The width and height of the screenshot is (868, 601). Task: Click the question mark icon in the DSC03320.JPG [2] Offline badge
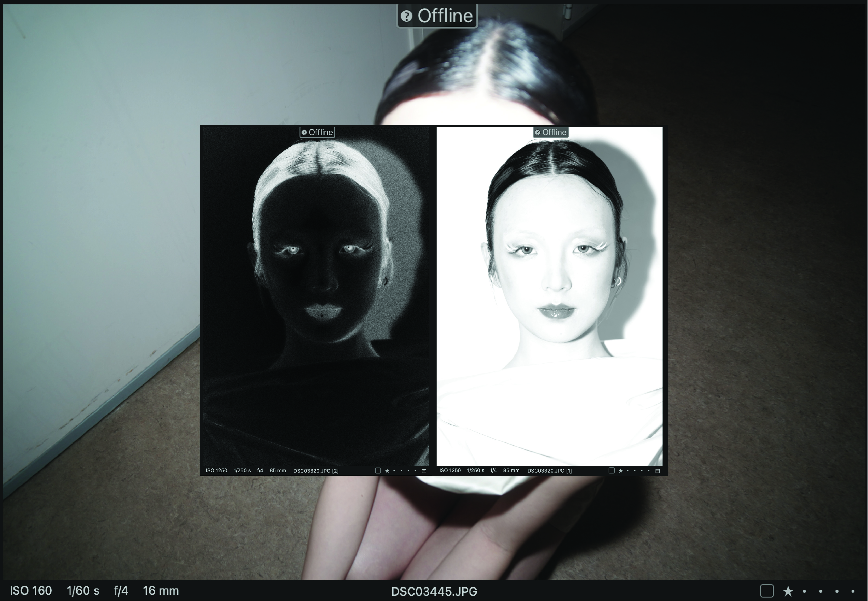point(304,133)
